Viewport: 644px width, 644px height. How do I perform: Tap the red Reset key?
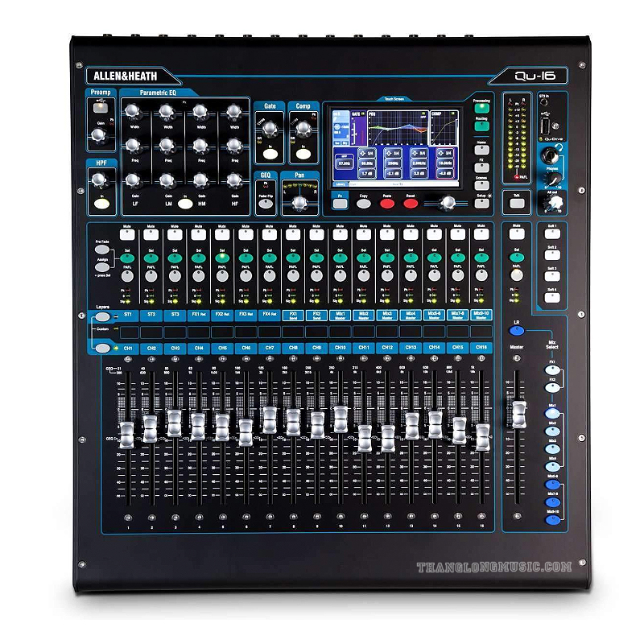pyautogui.click(x=411, y=204)
